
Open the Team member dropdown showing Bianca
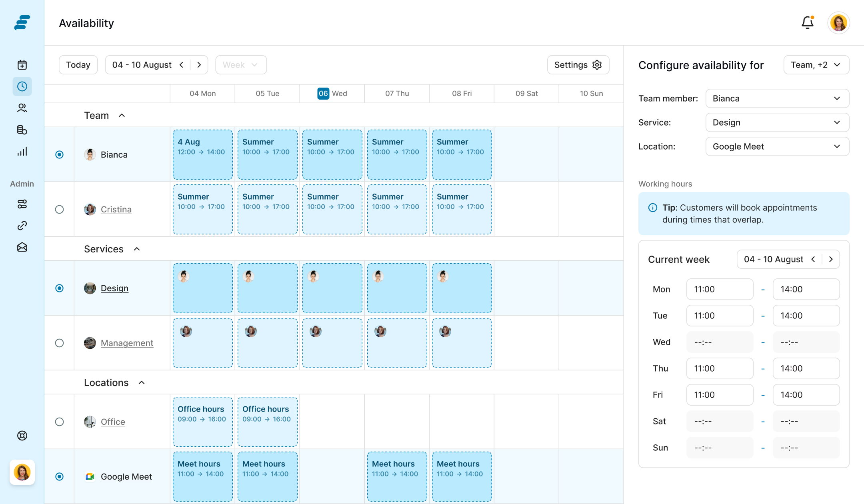pyautogui.click(x=777, y=98)
